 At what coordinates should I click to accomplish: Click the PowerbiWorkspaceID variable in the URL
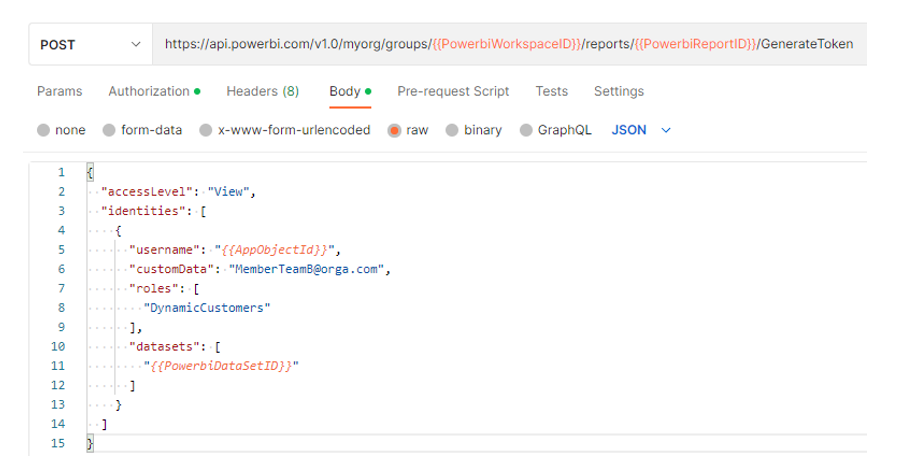tap(507, 44)
